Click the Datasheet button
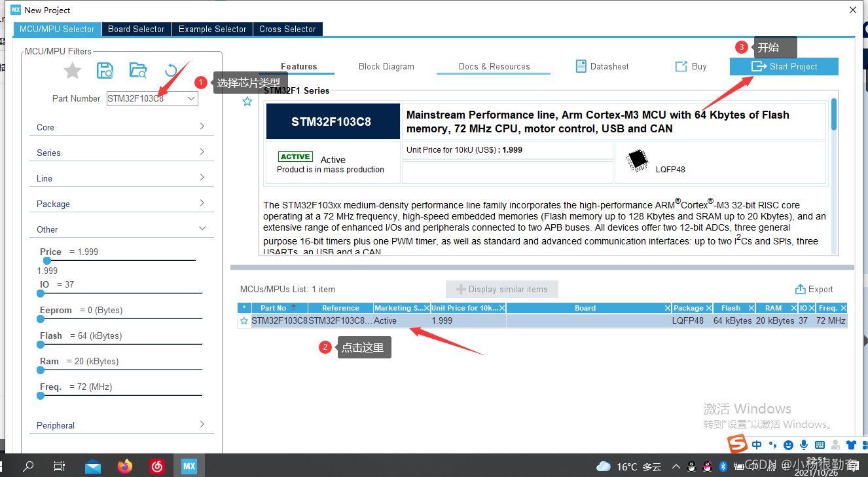Image resolution: width=868 pixels, height=477 pixels. point(602,66)
